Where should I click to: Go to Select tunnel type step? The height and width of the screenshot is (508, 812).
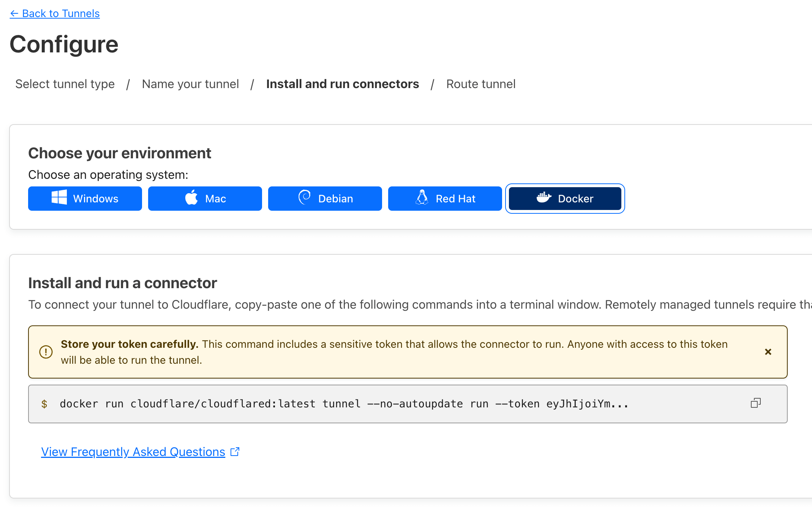click(65, 84)
